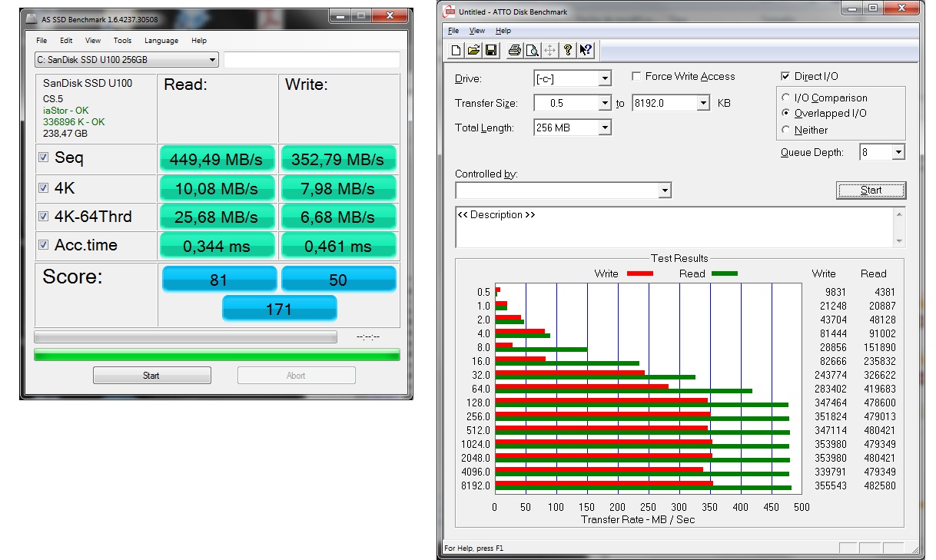This screenshot has width=936, height=560.
Task: Click inside the Description text box
Action: pyautogui.click(x=675, y=227)
